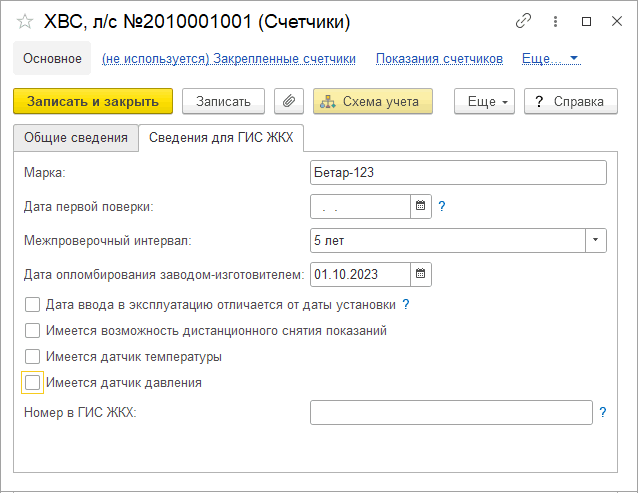Open Схема учета
The image size is (638, 493).
[x=373, y=101]
